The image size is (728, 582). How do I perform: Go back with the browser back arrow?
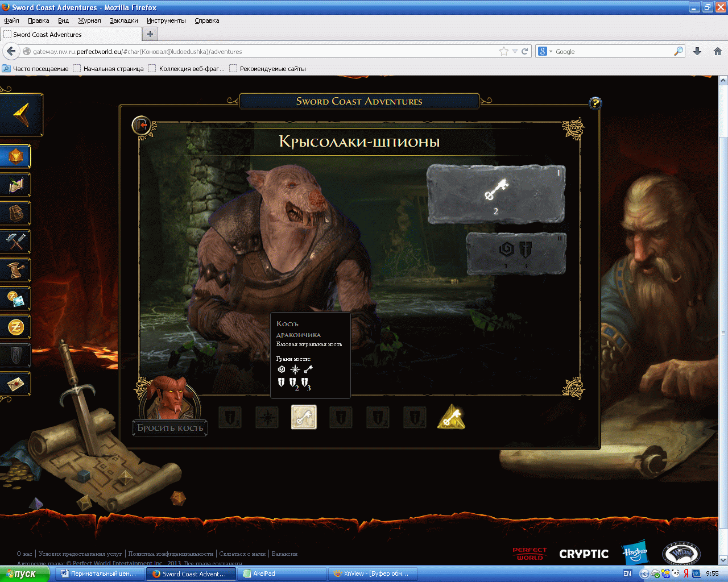11,51
